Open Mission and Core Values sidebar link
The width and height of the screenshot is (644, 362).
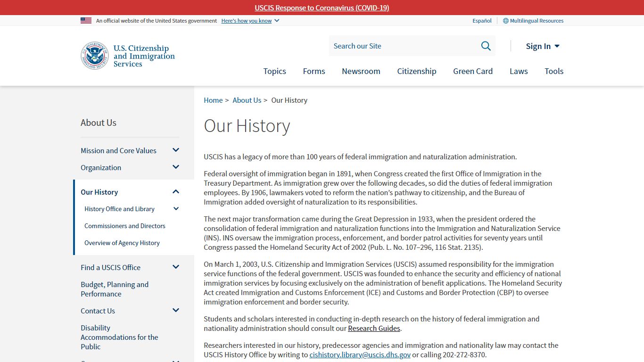118,150
